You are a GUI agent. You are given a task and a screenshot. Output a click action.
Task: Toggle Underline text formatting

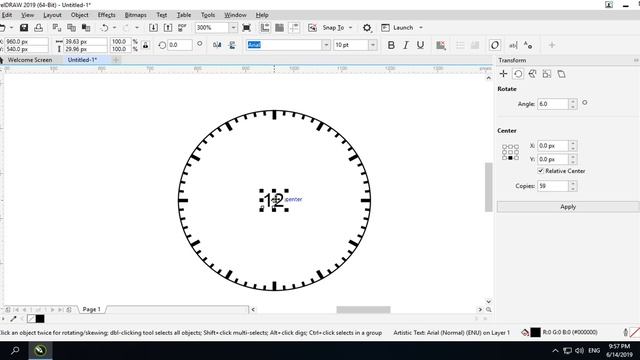point(420,45)
